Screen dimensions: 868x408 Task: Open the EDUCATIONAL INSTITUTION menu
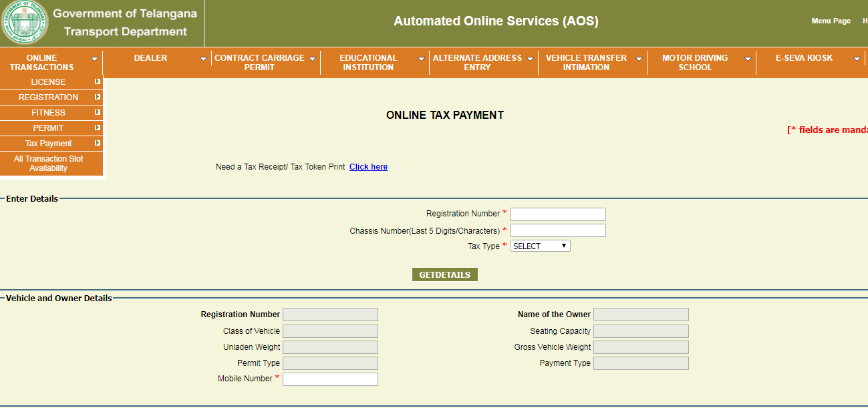click(x=420, y=58)
